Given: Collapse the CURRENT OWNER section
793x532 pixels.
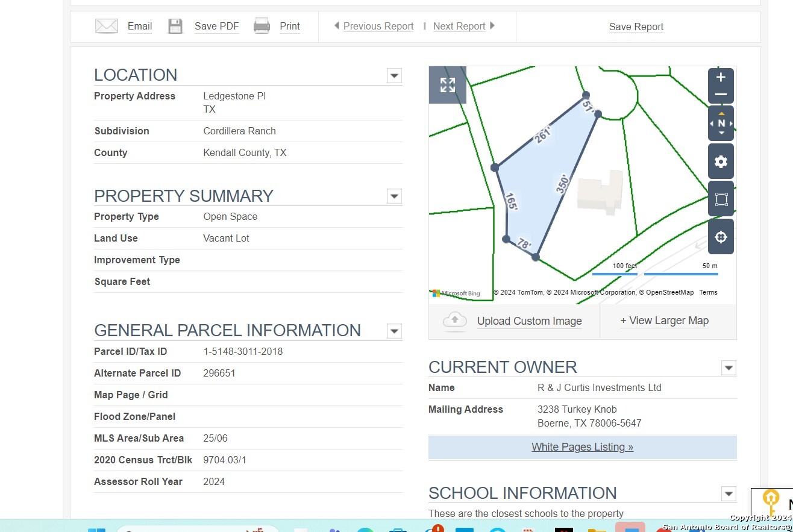Looking at the screenshot, I should pyautogui.click(x=729, y=368).
